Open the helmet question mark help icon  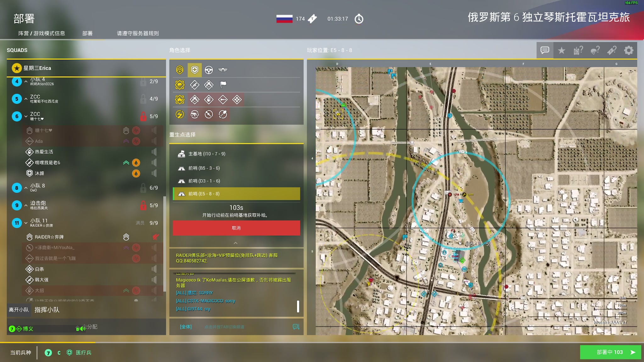pyautogui.click(x=595, y=50)
